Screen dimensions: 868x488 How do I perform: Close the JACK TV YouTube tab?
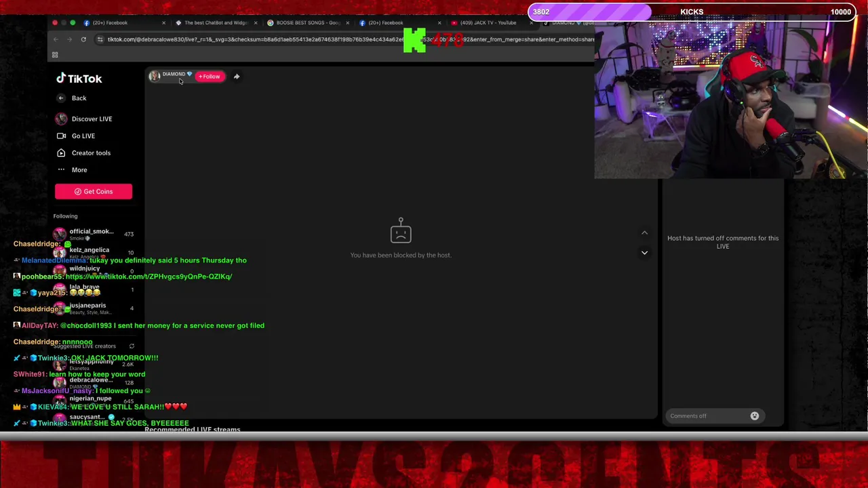coord(531,23)
